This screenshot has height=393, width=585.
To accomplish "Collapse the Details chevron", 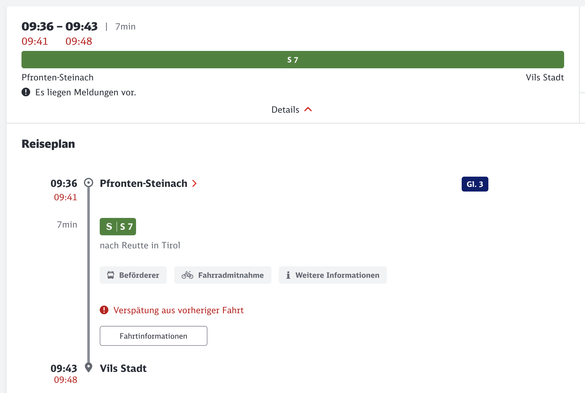I will 308,109.
